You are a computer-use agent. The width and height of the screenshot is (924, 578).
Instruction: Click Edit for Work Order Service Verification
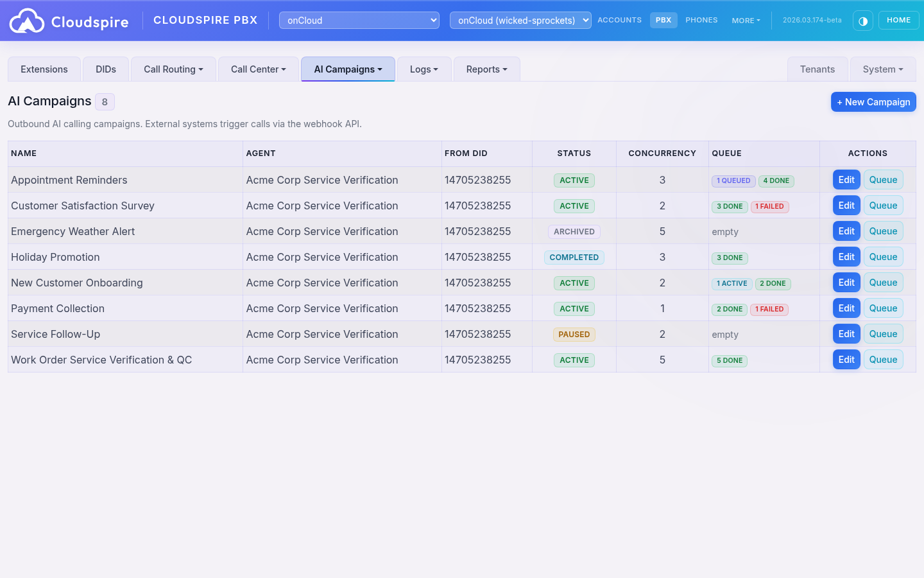coord(846,359)
